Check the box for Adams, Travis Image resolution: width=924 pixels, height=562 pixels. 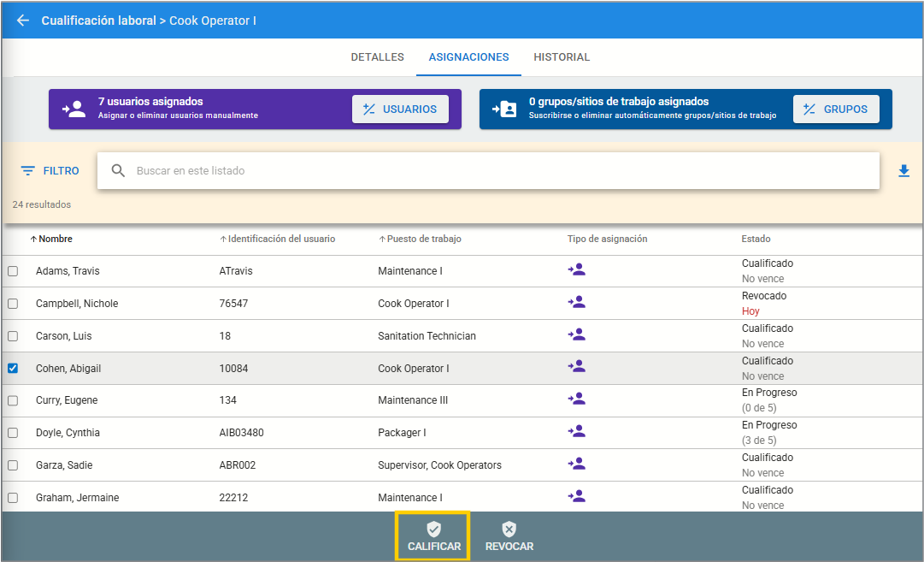coord(13,271)
